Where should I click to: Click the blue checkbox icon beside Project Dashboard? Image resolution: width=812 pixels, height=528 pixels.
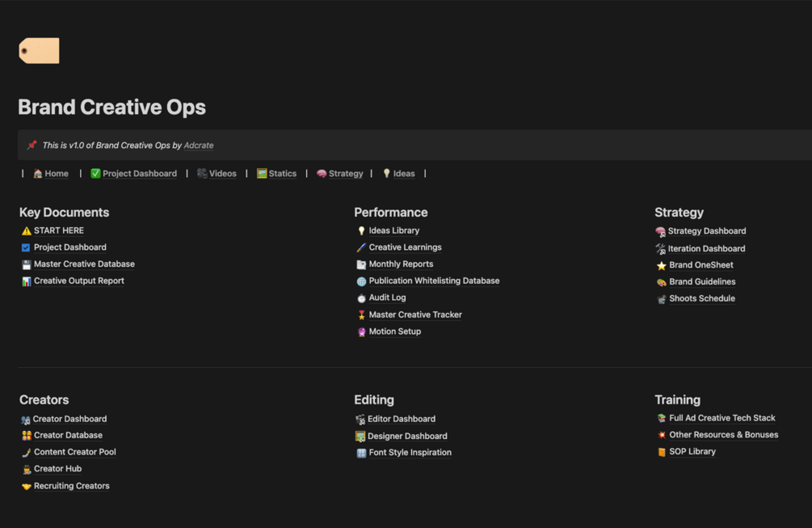[27, 247]
